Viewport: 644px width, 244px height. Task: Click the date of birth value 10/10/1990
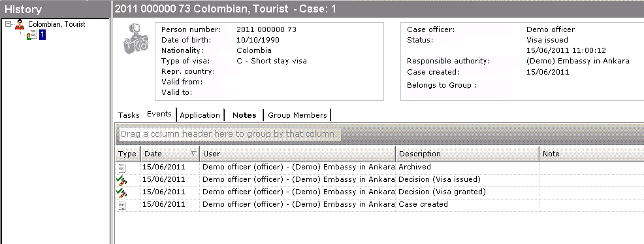(x=258, y=41)
